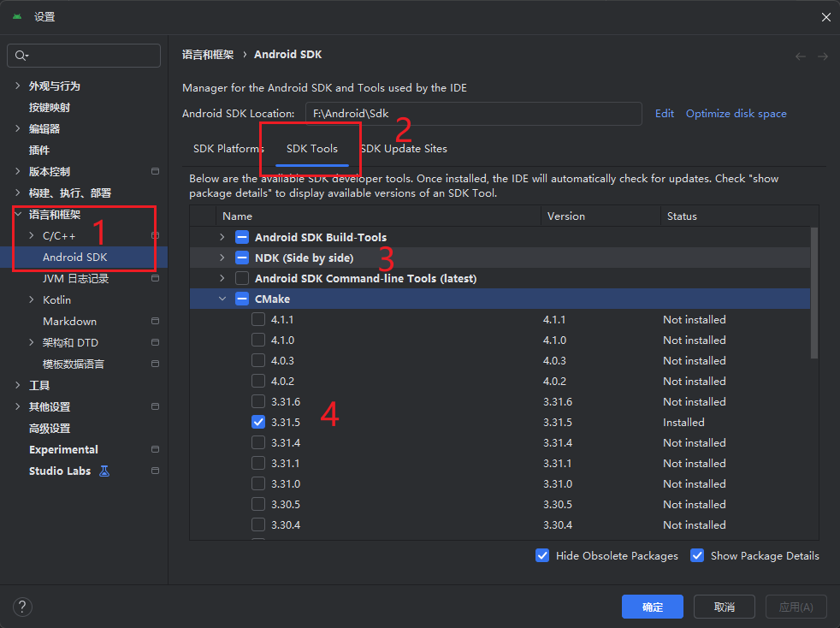Click project-level icon beside Markdown
The width and height of the screenshot is (840, 628).
[x=156, y=321]
